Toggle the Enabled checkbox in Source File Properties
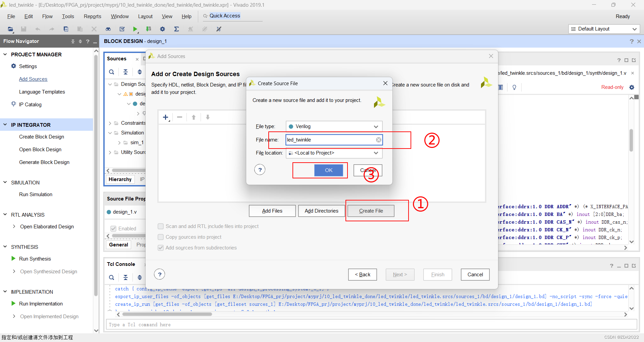The height and width of the screenshot is (342, 644). (x=113, y=228)
